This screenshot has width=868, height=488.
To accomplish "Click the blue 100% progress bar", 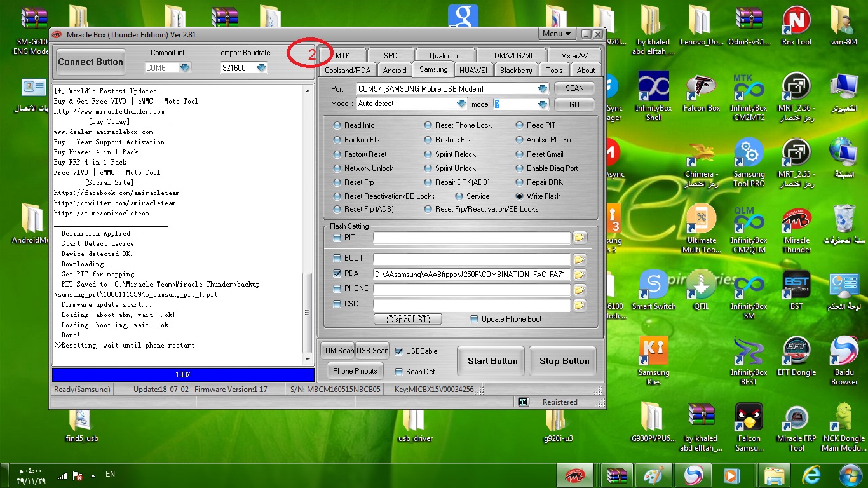I will click(183, 375).
